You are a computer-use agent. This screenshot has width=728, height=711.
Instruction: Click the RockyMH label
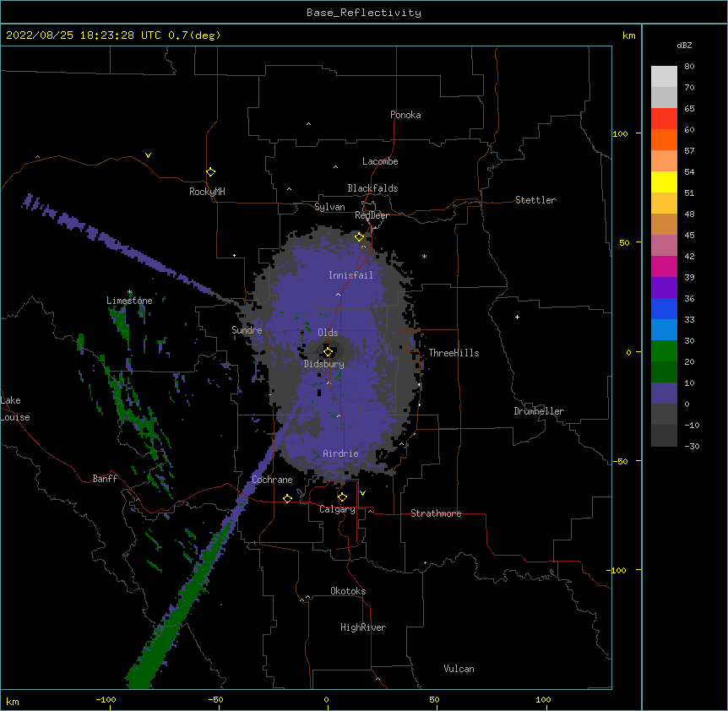tap(207, 192)
